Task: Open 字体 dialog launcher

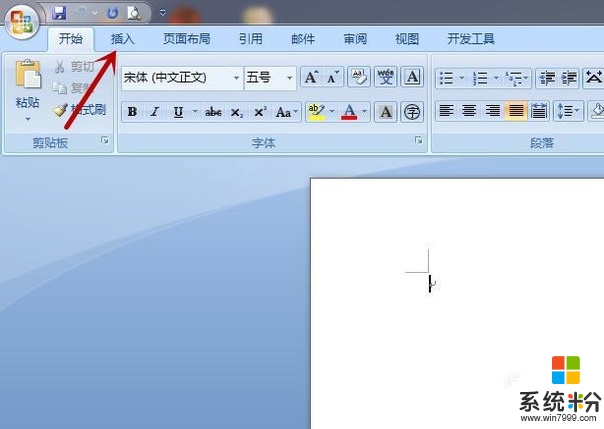Action: point(419,140)
